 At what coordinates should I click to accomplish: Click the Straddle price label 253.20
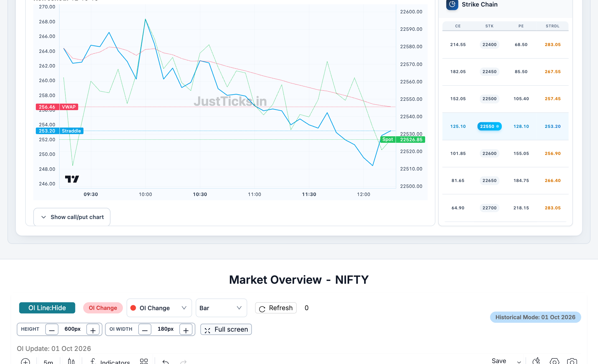59,131
